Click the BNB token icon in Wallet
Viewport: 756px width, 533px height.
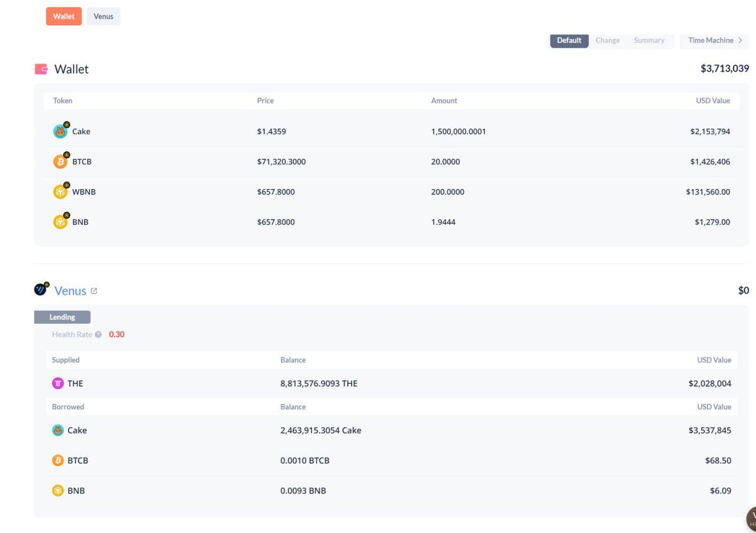pyautogui.click(x=60, y=222)
